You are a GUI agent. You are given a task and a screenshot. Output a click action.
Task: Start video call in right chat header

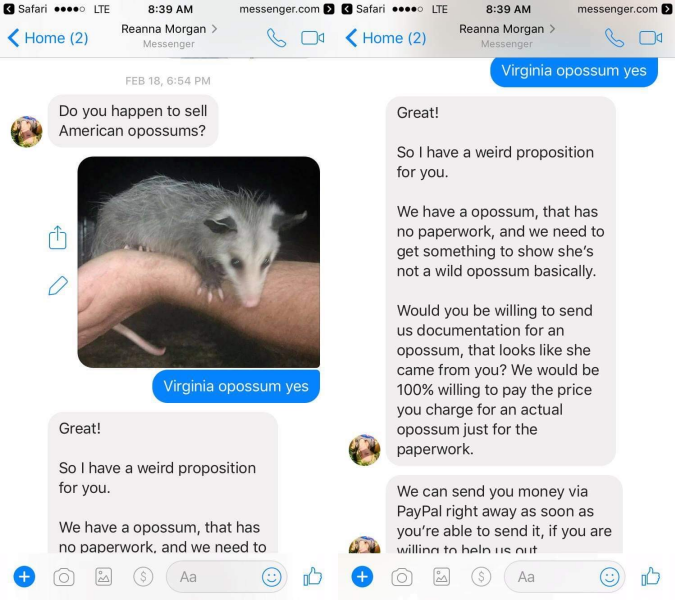coord(650,38)
